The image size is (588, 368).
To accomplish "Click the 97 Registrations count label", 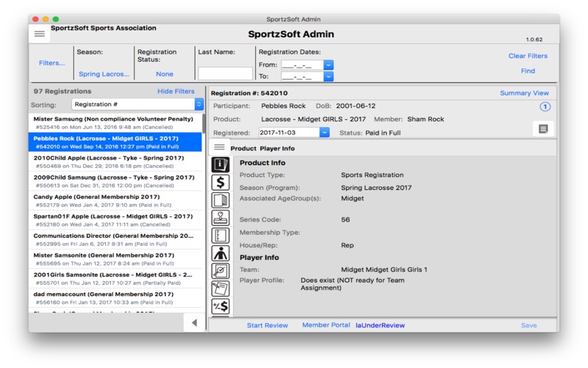I will tap(62, 91).
